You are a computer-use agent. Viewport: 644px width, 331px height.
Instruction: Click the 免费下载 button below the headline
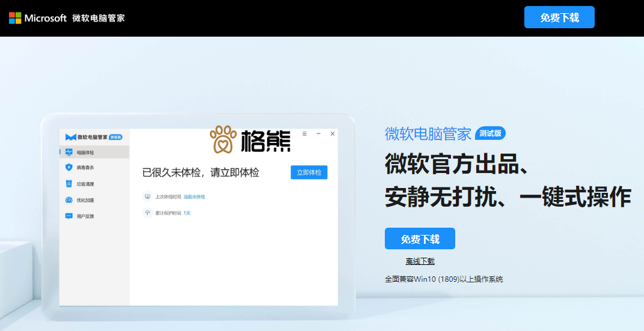420,238
